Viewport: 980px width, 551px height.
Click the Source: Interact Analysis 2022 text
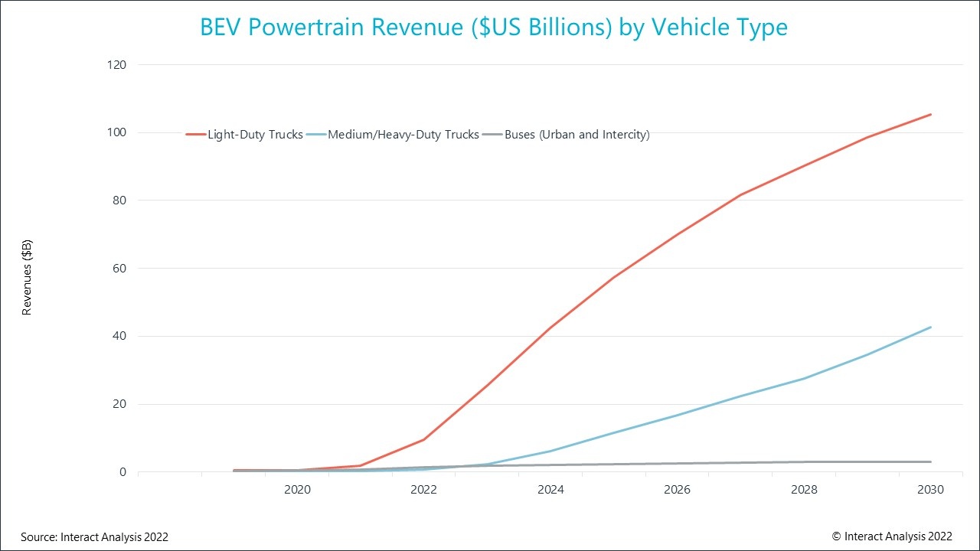point(94,536)
